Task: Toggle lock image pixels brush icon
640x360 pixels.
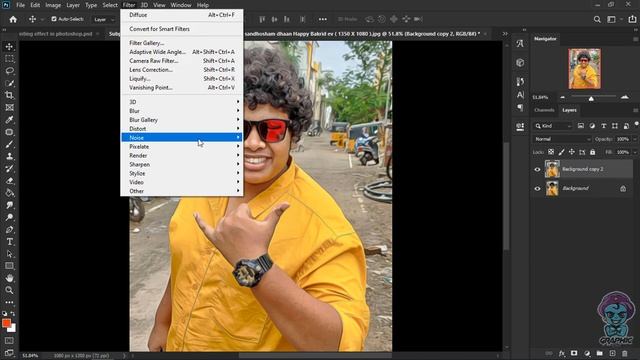Action: pos(561,152)
